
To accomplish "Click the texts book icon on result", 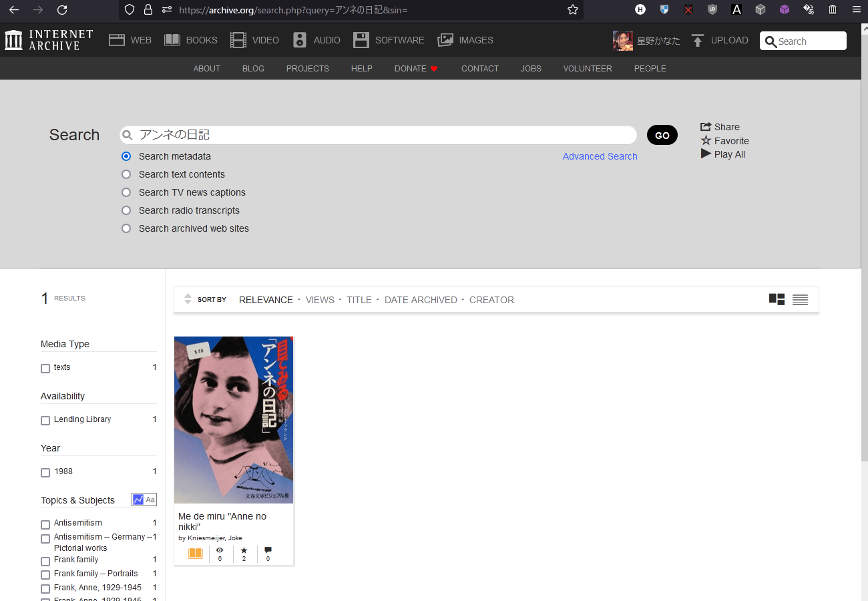I will tap(196, 554).
